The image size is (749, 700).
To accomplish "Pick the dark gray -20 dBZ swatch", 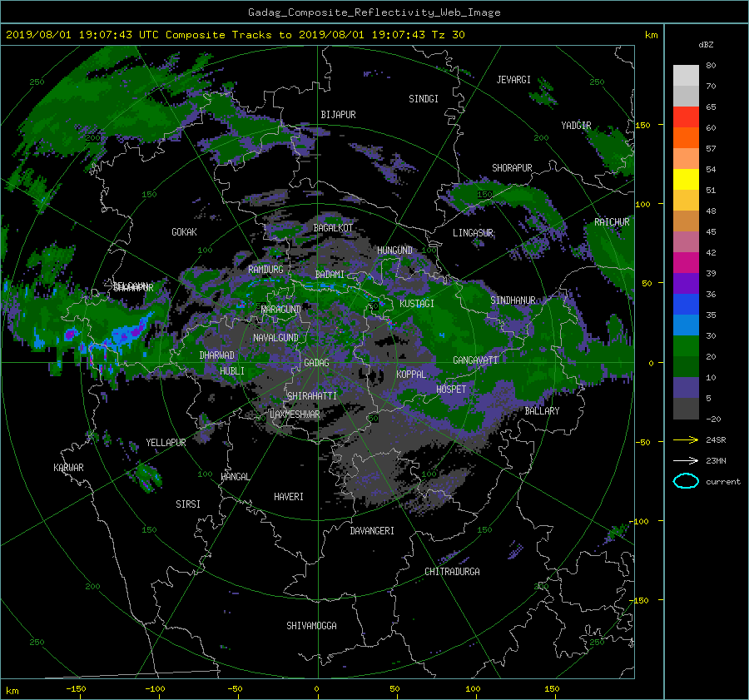I will click(686, 409).
